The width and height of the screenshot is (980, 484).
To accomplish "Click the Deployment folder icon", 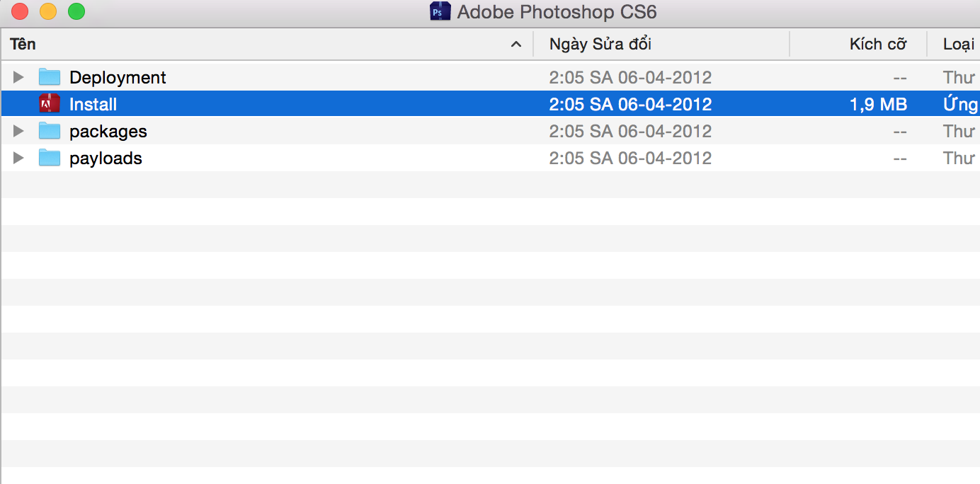I will pyautogui.click(x=50, y=77).
